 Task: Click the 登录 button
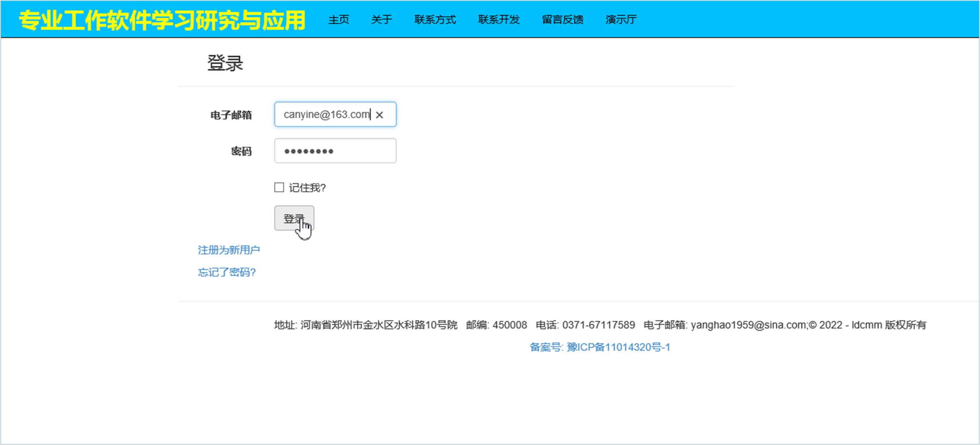tap(294, 218)
